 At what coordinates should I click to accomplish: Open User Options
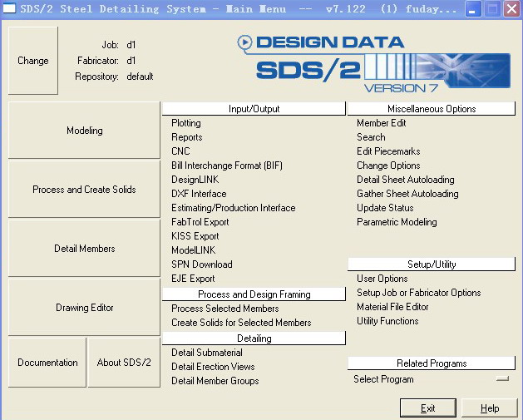382,279
